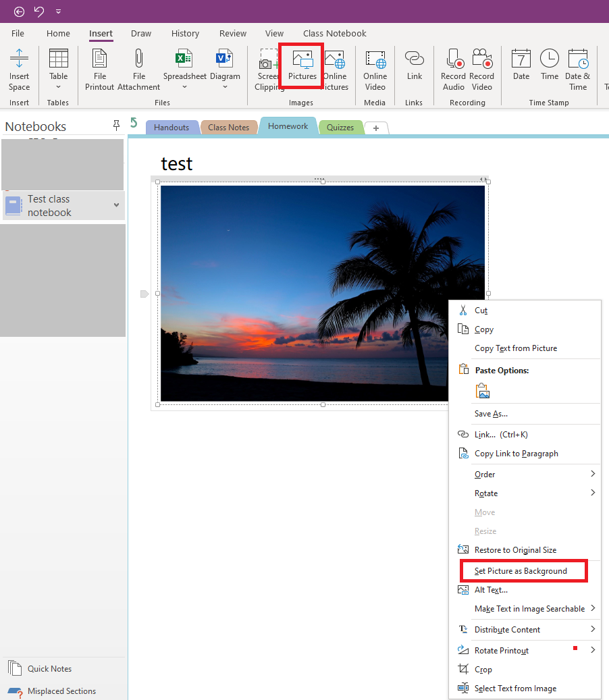This screenshot has height=700, width=609.
Task: Select Test class notebook in list
Action: click(63, 205)
